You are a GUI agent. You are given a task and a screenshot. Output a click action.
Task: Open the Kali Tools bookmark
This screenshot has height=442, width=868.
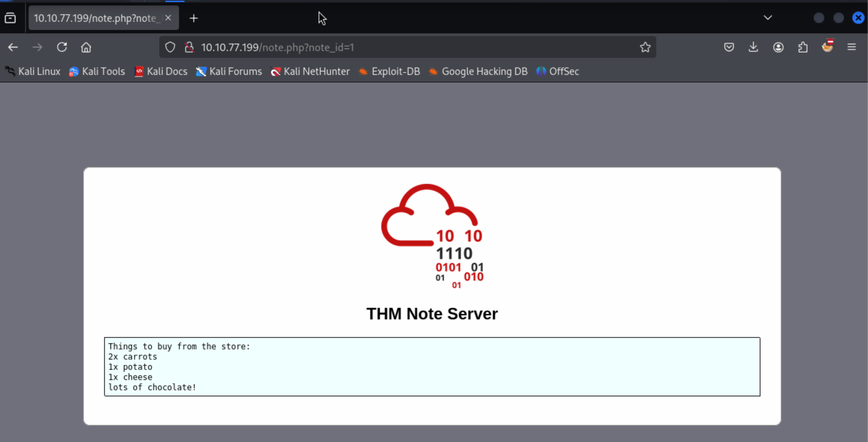(97, 72)
